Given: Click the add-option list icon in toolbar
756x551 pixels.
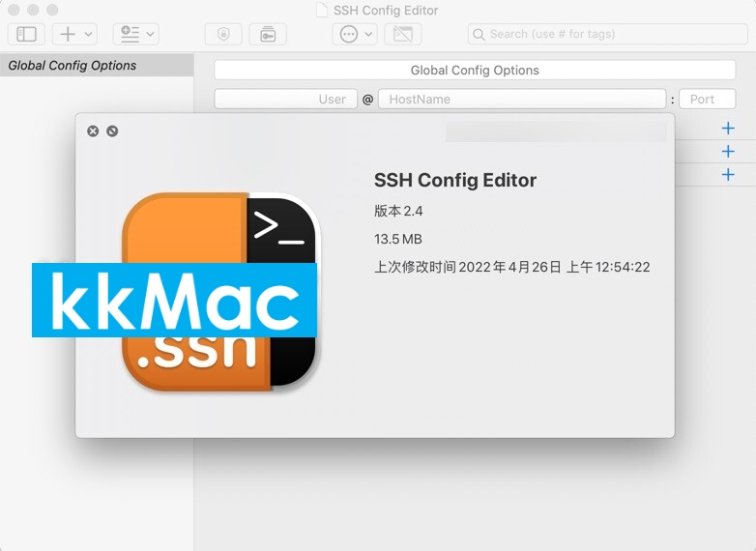Looking at the screenshot, I should [x=130, y=34].
